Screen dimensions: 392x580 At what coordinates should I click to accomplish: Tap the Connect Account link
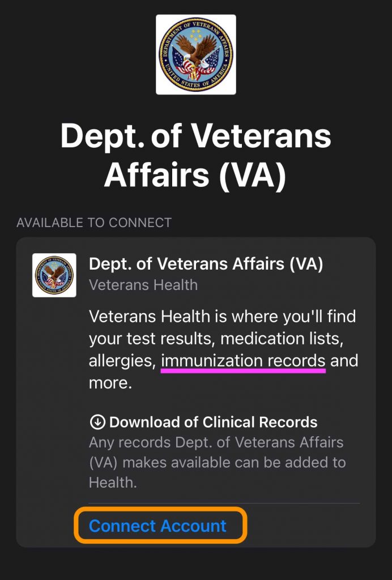click(x=158, y=526)
